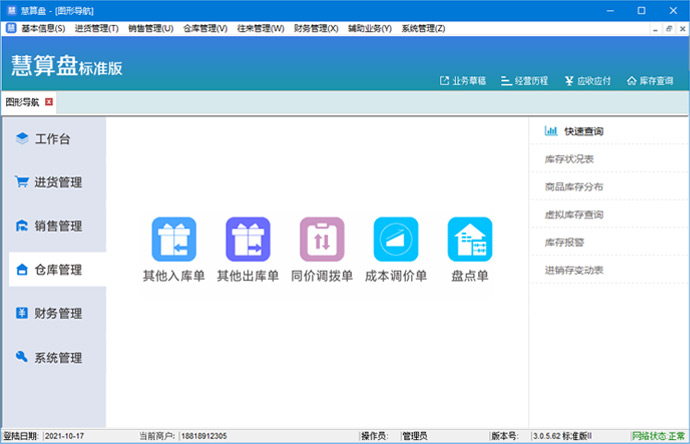This screenshot has width=690, height=444.
Task: Open 经营历程 from the header
Action: 524,80
